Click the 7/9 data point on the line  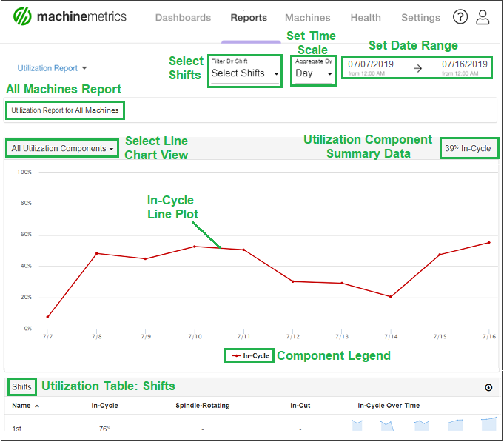click(x=145, y=259)
